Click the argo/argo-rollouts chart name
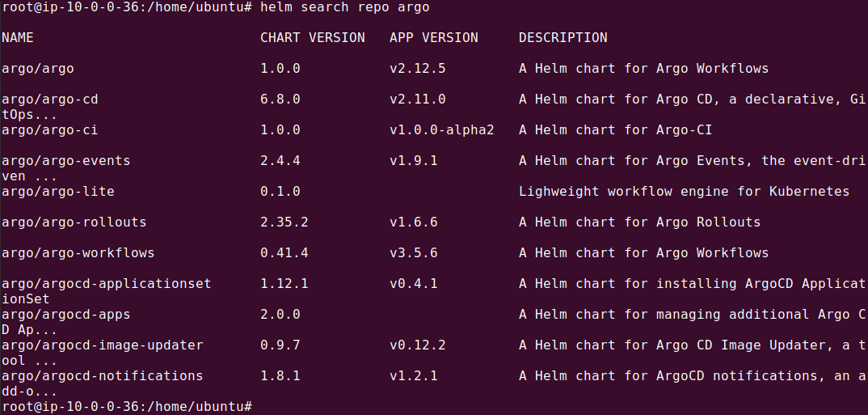 coord(74,222)
